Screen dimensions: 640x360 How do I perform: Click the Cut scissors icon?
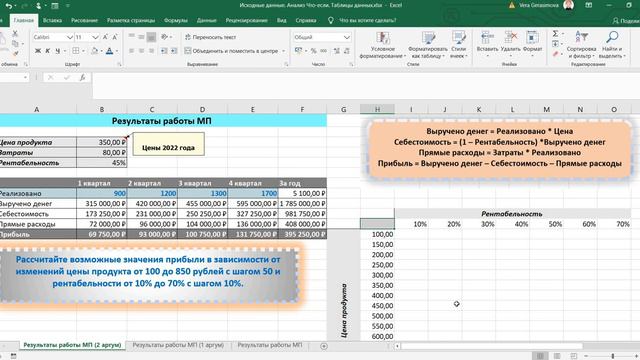tap(15, 34)
